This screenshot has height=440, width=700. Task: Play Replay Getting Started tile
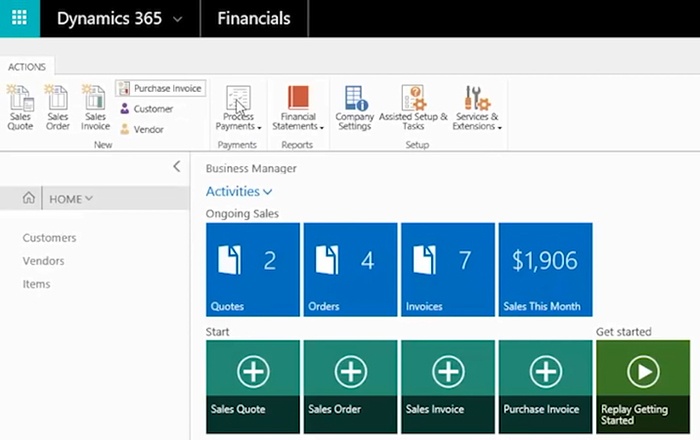643,386
